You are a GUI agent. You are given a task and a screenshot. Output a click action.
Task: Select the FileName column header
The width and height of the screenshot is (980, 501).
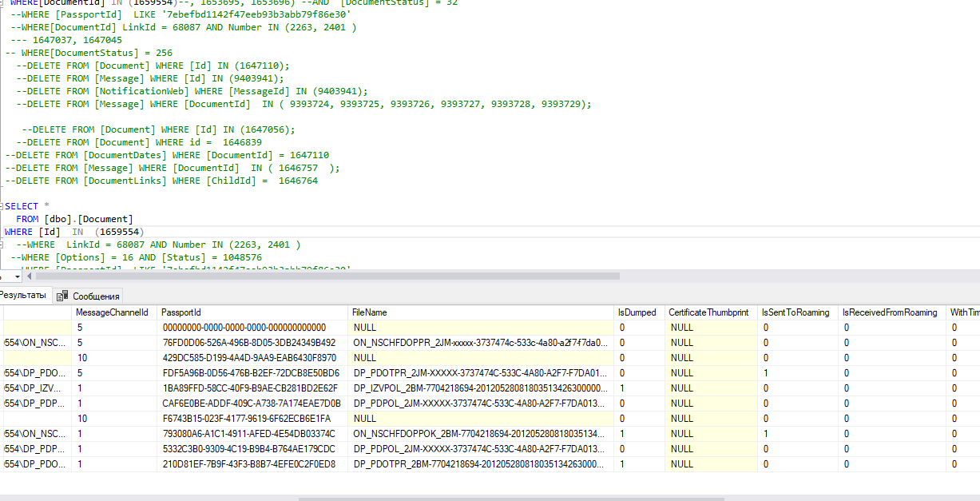pyautogui.click(x=482, y=312)
